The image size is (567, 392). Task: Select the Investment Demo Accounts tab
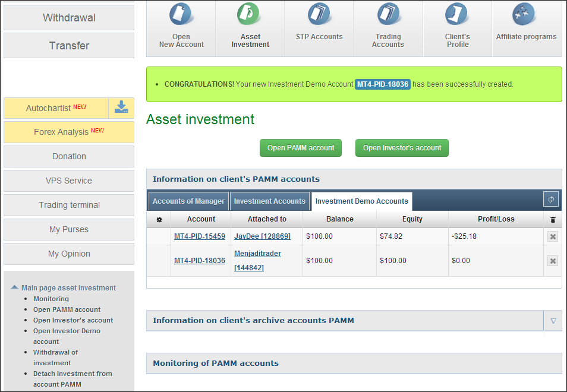[361, 201]
